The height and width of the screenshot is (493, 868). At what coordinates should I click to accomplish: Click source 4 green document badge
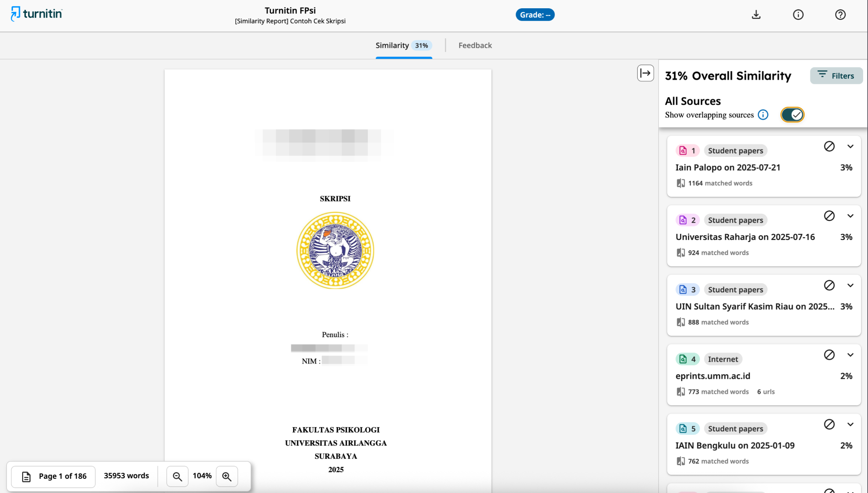687,359
